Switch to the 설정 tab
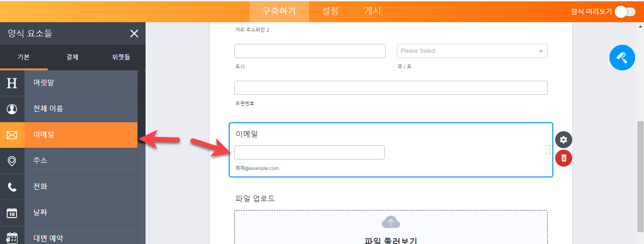 tap(330, 11)
